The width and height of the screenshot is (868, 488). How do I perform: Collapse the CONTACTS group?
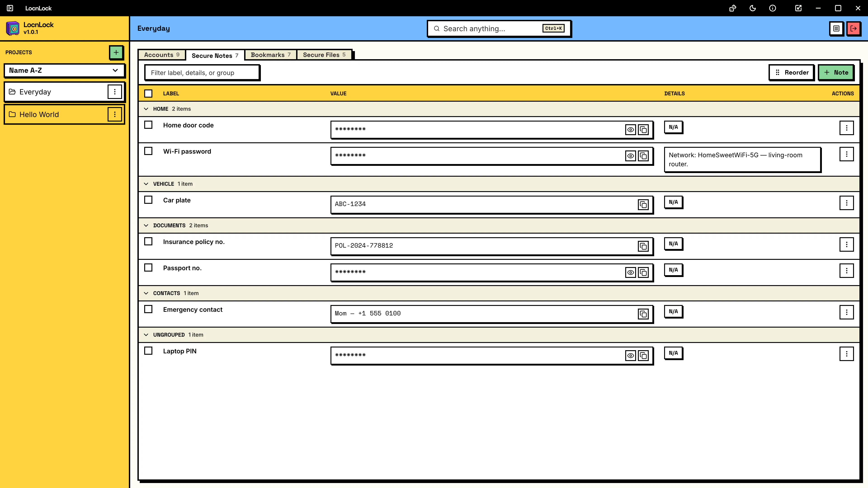[146, 293]
